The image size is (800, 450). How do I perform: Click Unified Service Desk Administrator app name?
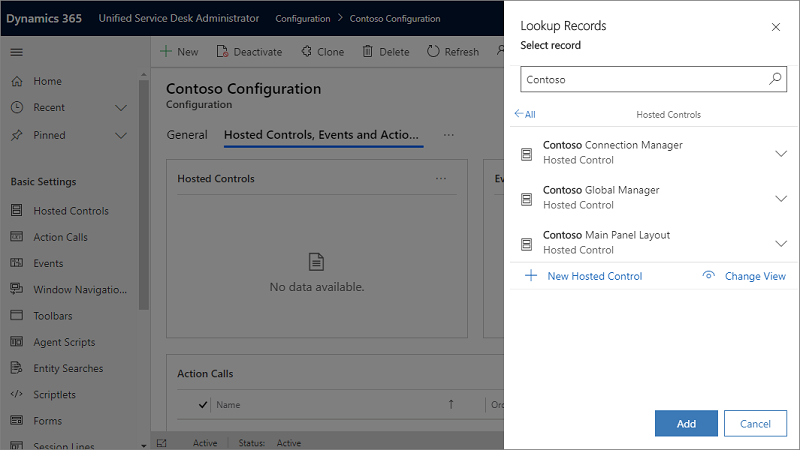179,18
